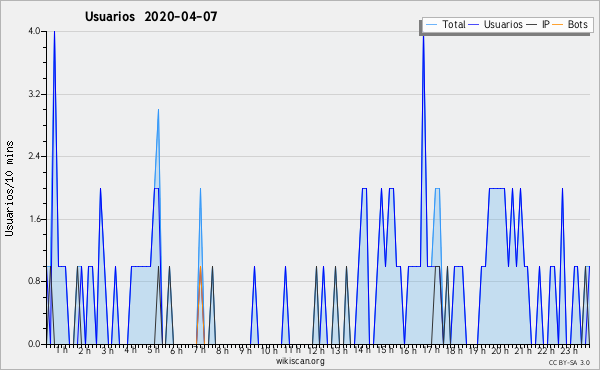The height and width of the screenshot is (370, 600).
Task: Click the Bots legend entry
Action: pyautogui.click(x=570, y=24)
